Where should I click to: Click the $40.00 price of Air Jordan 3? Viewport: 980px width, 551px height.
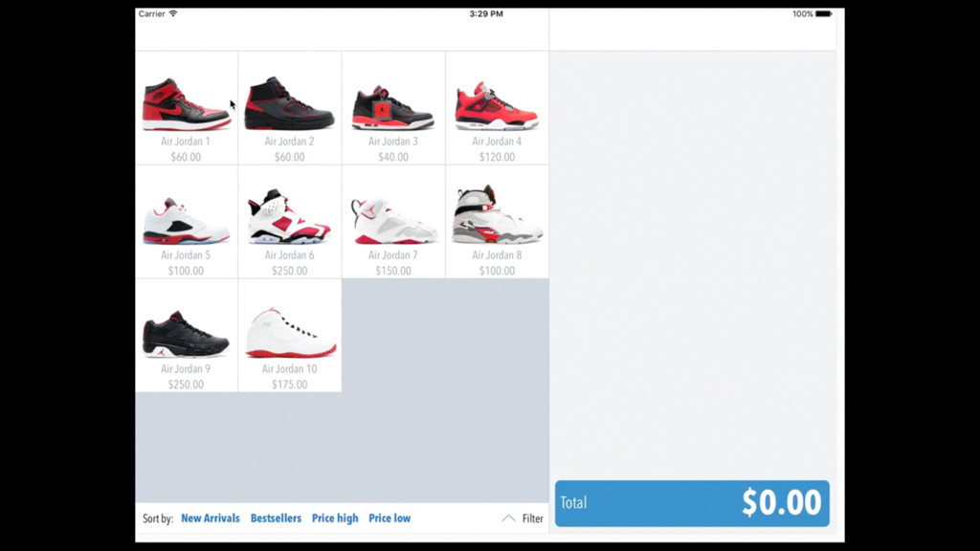point(393,157)
